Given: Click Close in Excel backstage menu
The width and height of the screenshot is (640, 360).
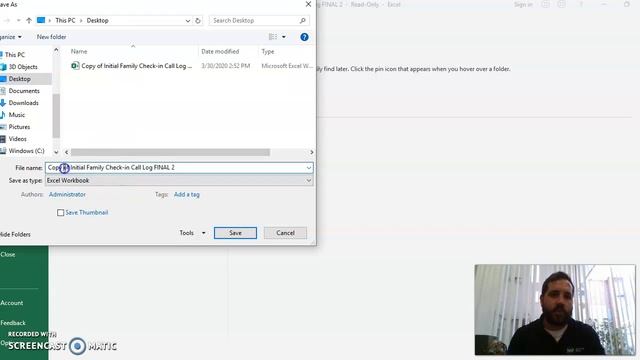Looking at the screenshot, I should click(8, 254).
